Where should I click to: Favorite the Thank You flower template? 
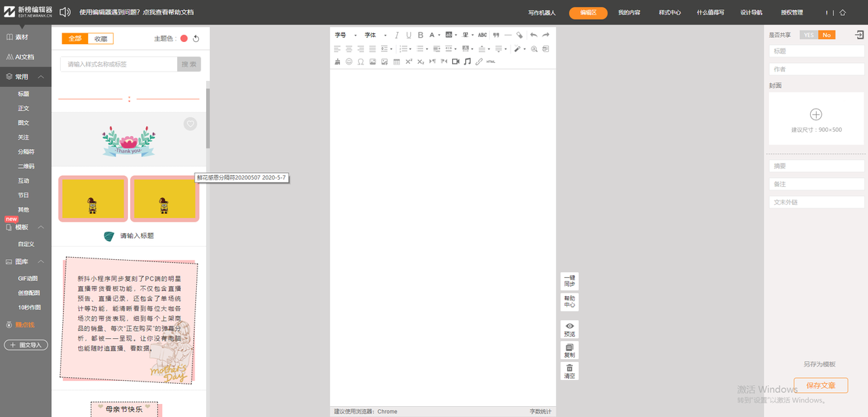point(190,124)
